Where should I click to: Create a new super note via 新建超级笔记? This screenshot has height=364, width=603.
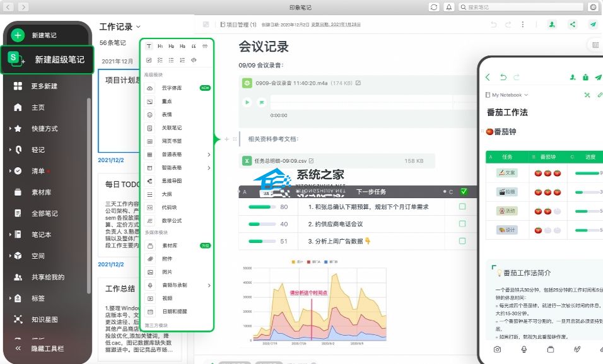[47, 60]
